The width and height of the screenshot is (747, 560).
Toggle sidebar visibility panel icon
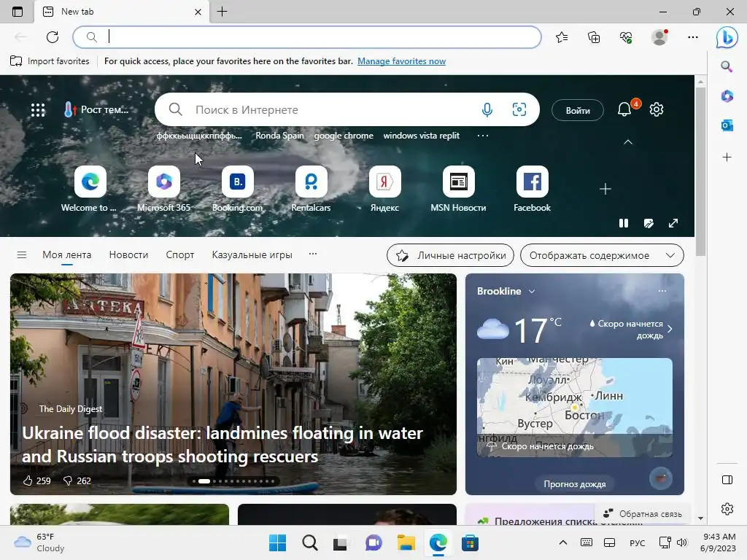[727, 480]
